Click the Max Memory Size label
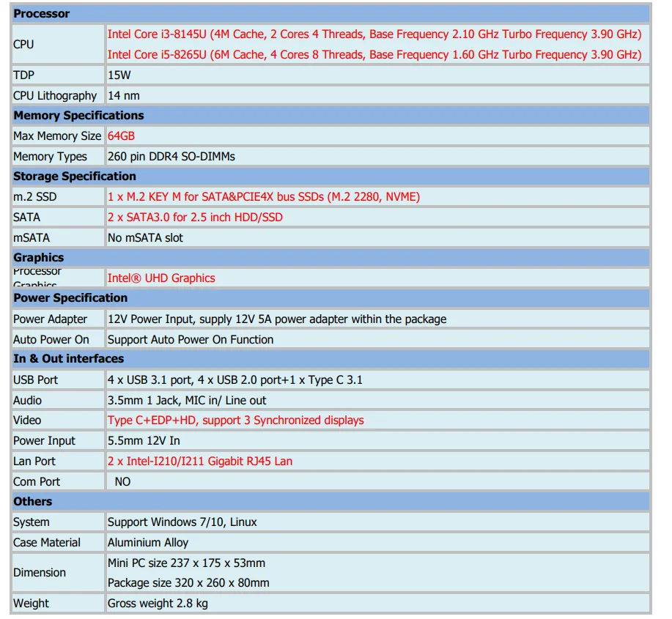Screen dimensions: 672x619 click(x=57, y=136)
